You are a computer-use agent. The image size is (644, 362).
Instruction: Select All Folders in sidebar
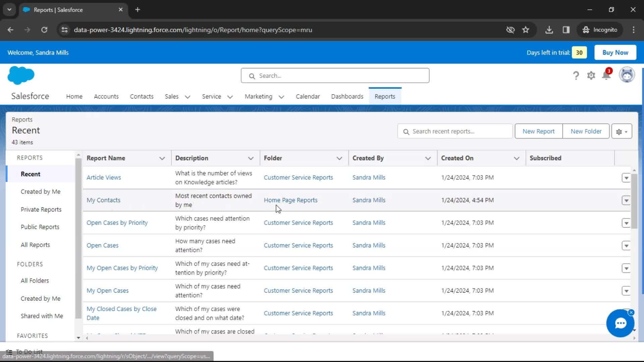[x=35, y=281]
